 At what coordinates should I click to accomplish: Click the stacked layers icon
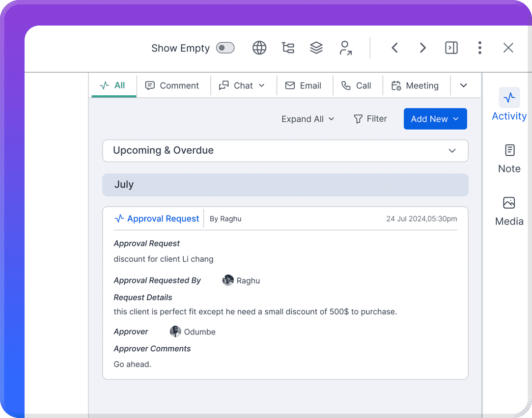316,48
